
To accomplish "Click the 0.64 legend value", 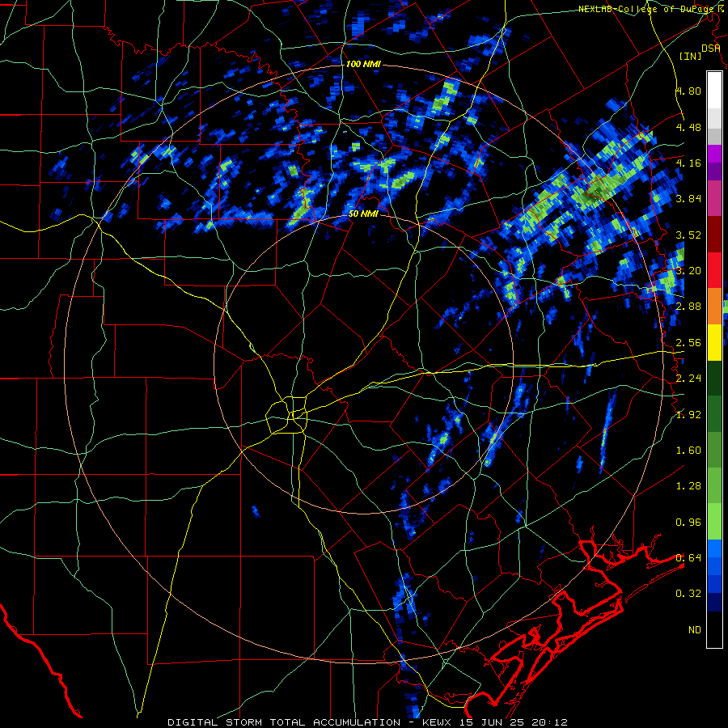I will point(688,558).
